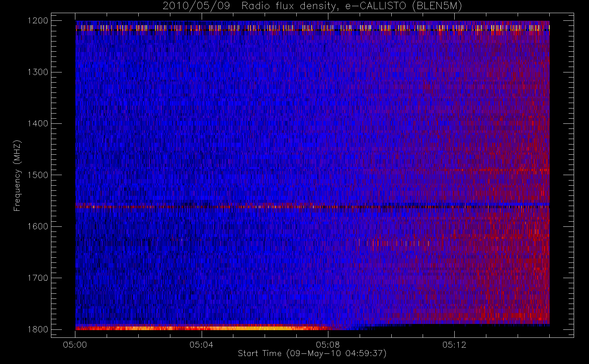Click the 1600 frequency tick label
Viewport: 589px width, 364px height.
[38, 226]
